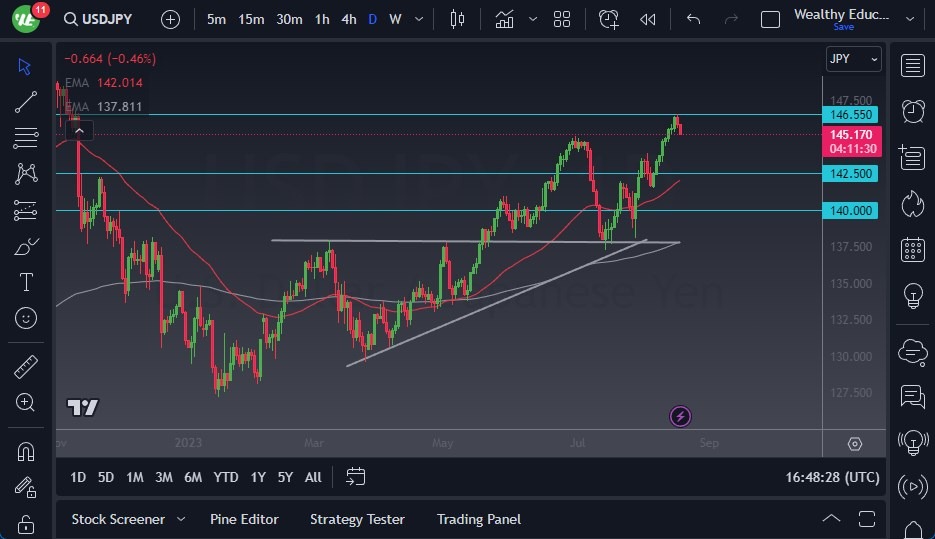Choose the text annotation tool
Image resolution: width=935 pixels, height=539 pixels.
pyautogui.click(x=26, y=282)
